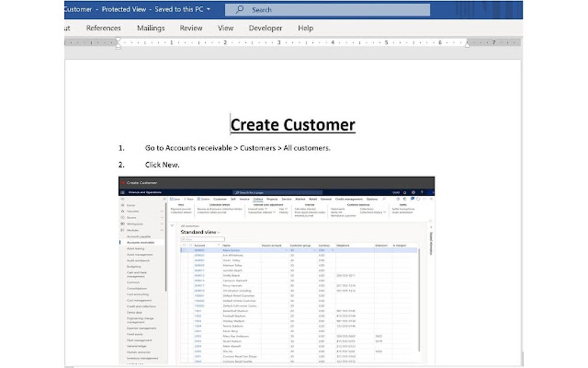Tick the select-all checkbox in the grid header
588x368 pixels.
tap(184, 245)
